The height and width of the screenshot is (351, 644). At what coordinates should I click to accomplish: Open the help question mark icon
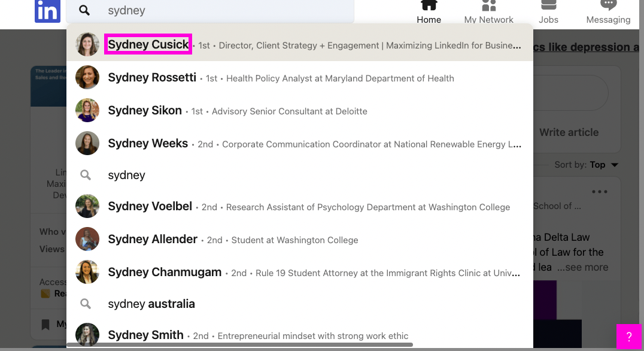point(628,336)
